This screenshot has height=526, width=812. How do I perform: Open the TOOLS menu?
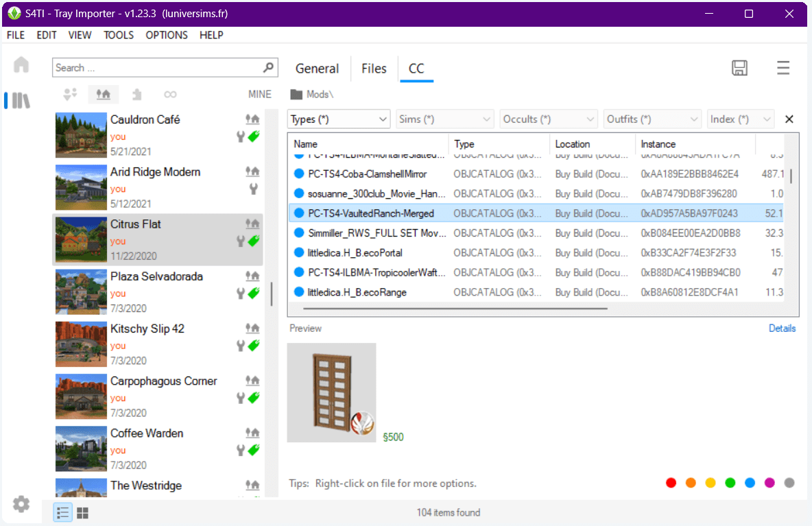click(x=119, y=35)
